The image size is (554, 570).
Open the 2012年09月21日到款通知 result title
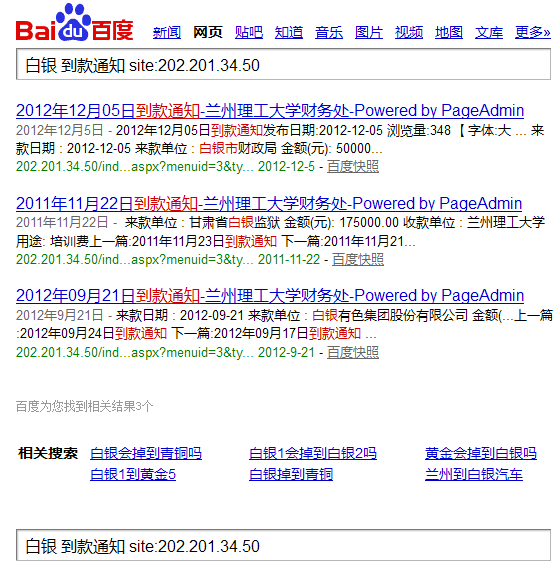(x=270, y=296)
